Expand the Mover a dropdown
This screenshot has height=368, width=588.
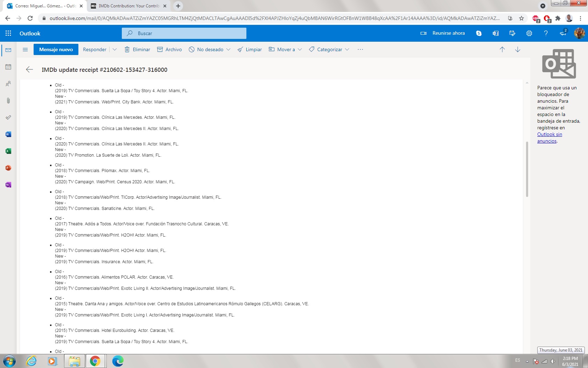coord(300,49)
